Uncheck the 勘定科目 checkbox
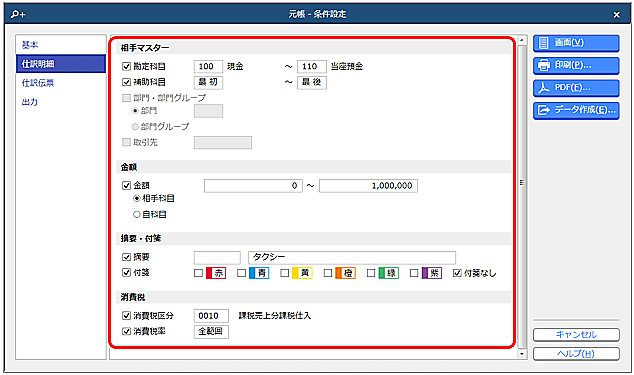 click(126, 66)
